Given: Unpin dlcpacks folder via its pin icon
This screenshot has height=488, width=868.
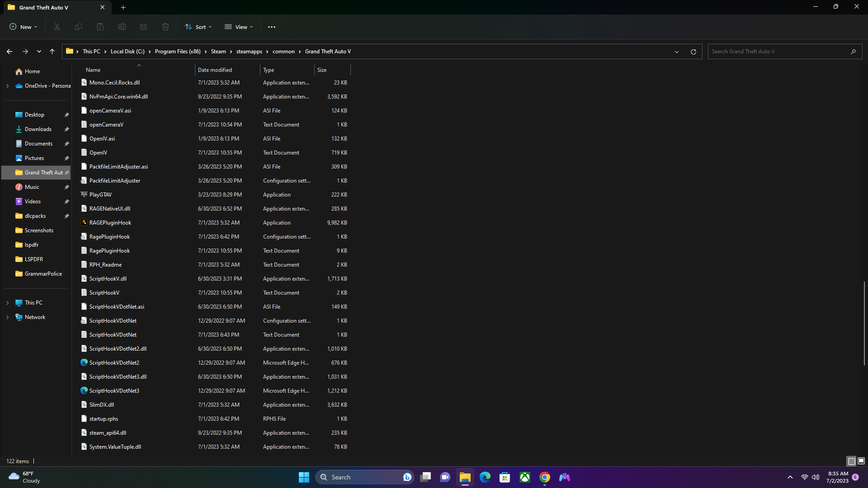Looking at the screenshot, I should [67, 216].
